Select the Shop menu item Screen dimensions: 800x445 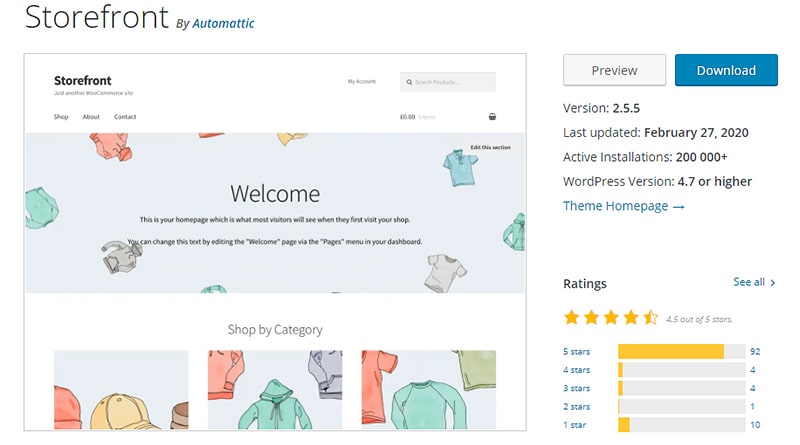[x=61, y=117]
